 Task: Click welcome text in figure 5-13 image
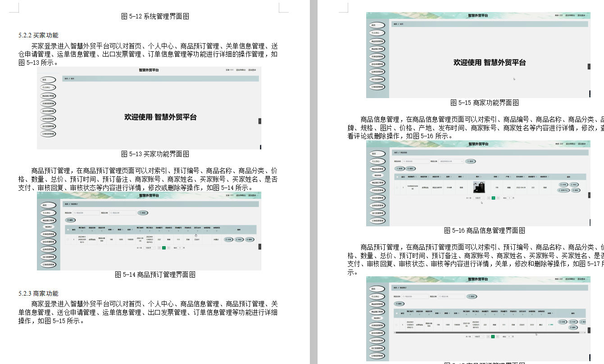tap(160, 117)
